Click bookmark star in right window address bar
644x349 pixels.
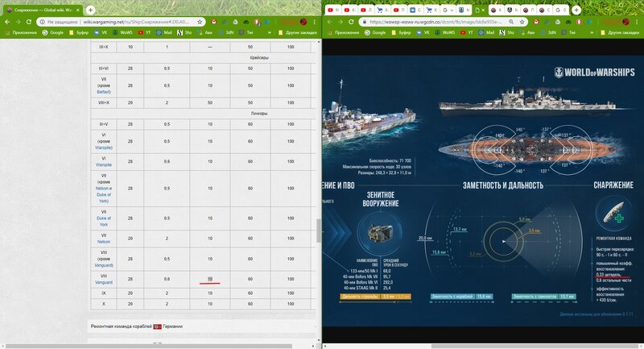[x=522, y=22]
